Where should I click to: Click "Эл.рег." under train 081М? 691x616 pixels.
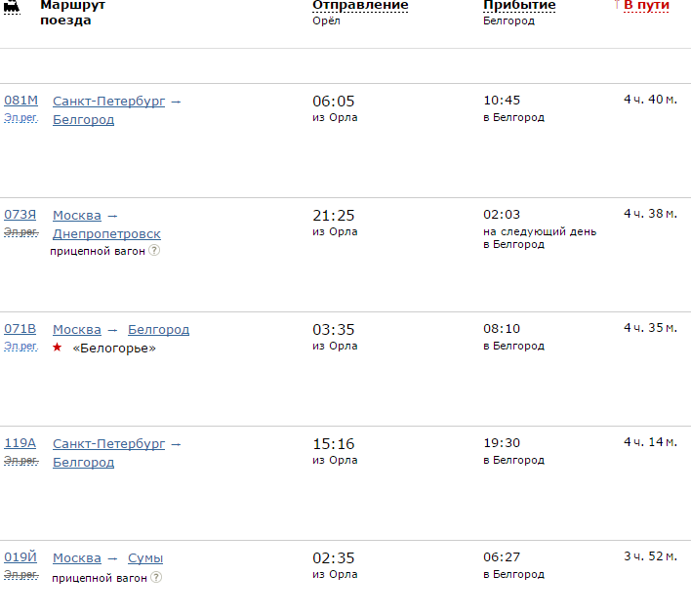tap(20, 118)
